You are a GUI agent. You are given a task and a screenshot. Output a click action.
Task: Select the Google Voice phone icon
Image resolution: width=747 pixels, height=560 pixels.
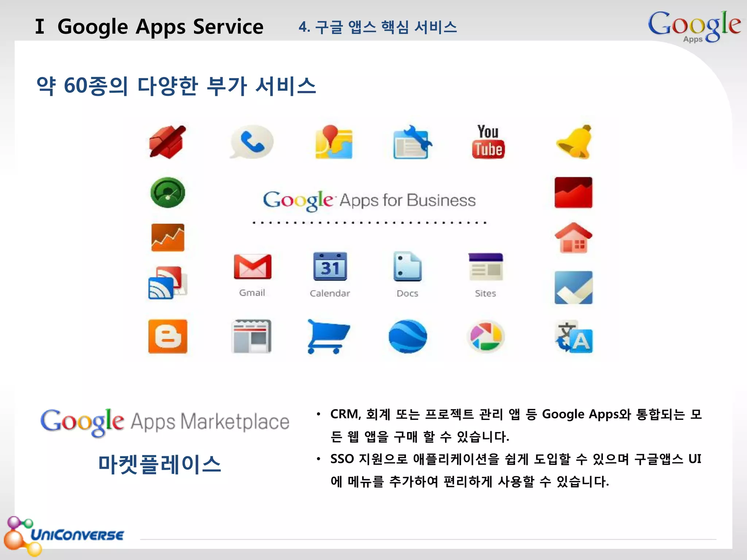click(251, 142)
